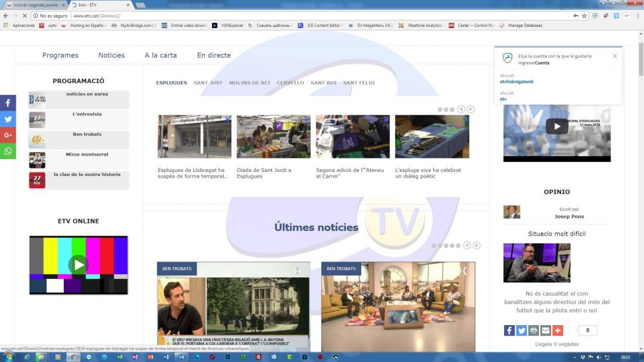The width and height of the screenshot is (644, 362).
Task: Open Windows Start menu
Action: point(8,357)
